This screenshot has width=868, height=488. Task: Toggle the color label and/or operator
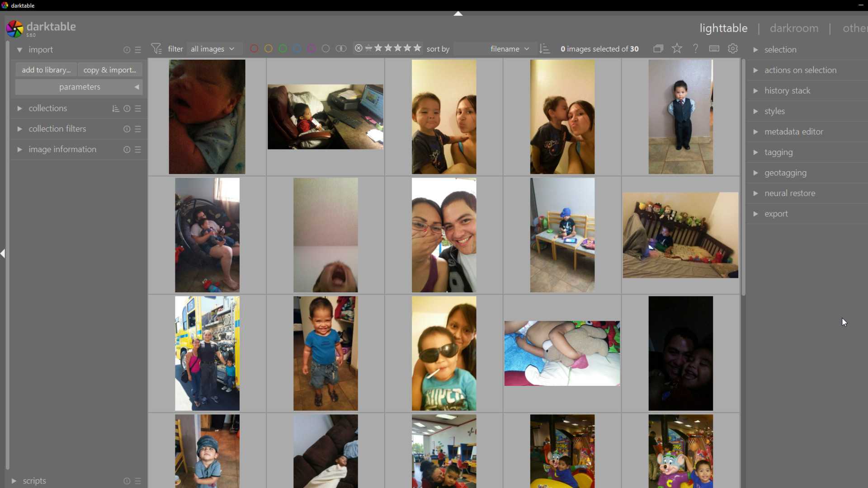341,48
